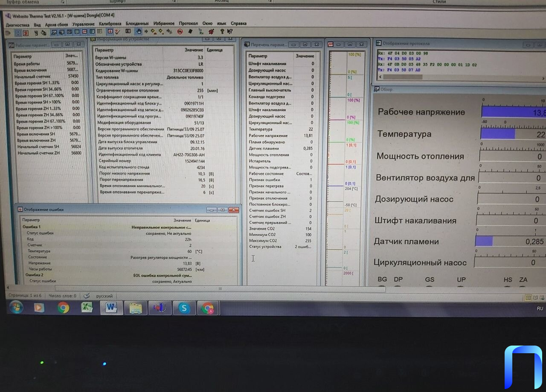Open the Tx Rx protocol toolbar icon
Viewport: 546px width, 392px height.
(x=200, y=32)
